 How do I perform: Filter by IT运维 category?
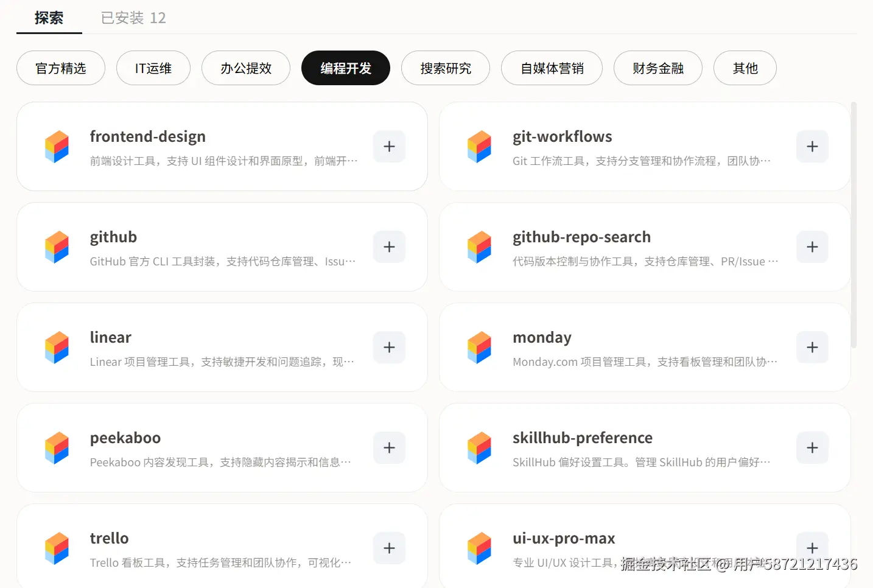coord(153,68)
